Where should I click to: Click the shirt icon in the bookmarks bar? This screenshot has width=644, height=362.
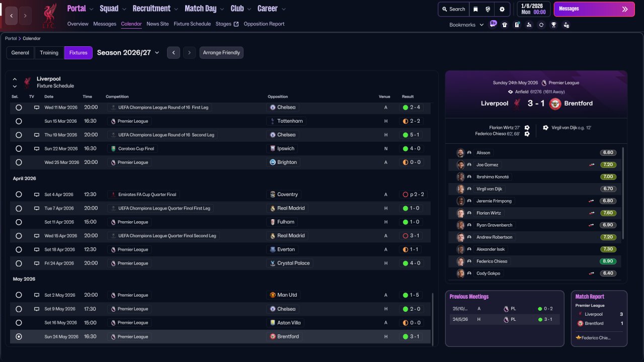505,25
